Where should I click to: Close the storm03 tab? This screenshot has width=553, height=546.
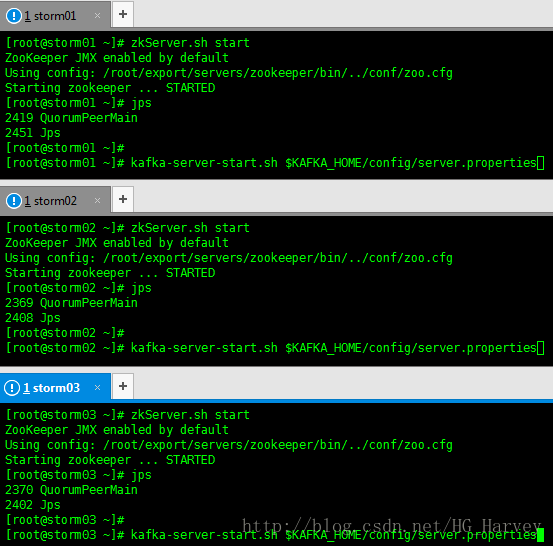tap(97, 388)
